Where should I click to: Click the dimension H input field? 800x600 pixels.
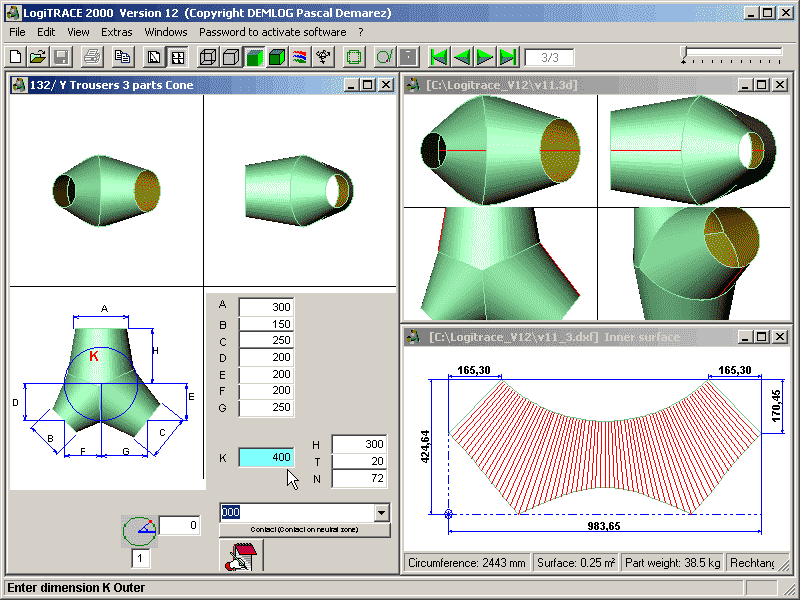(359, 444)
